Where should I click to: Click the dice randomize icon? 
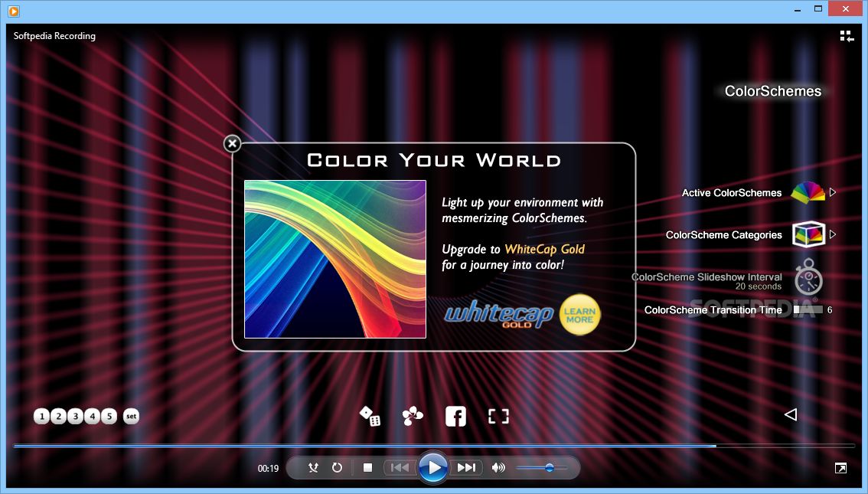click(x=370, y=416)
